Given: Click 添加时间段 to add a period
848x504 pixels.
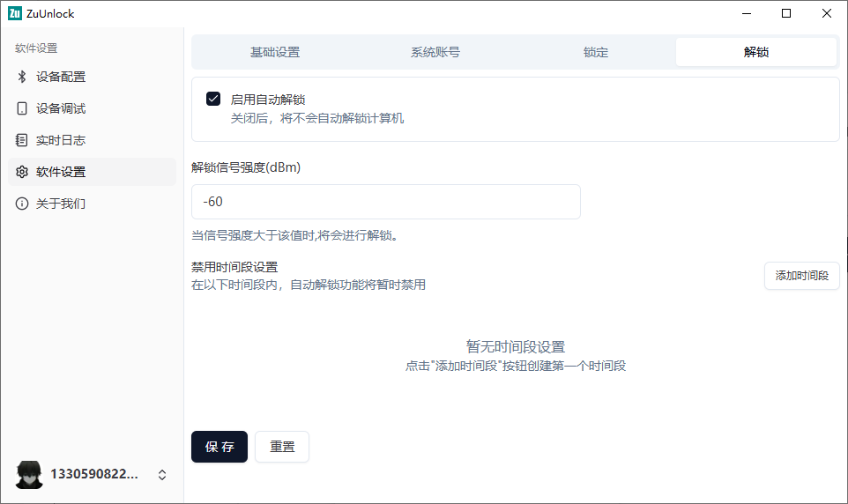Looking at the screenshot, I should (801, 276).
